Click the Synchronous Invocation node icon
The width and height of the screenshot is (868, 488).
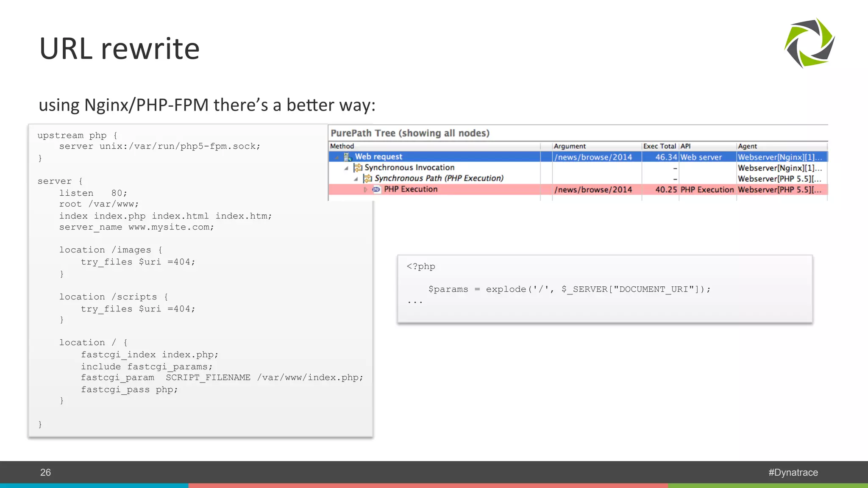click(x=358, y=168)
